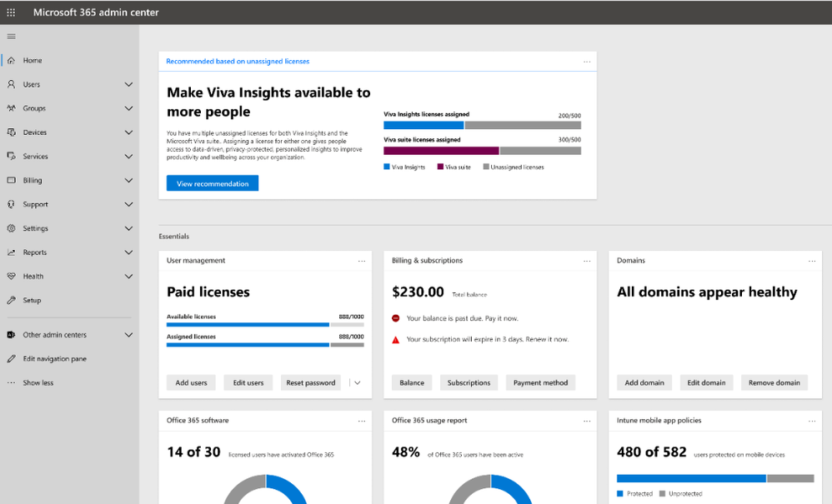
Task: Open Billing navigation item
Action: point(32,180)
